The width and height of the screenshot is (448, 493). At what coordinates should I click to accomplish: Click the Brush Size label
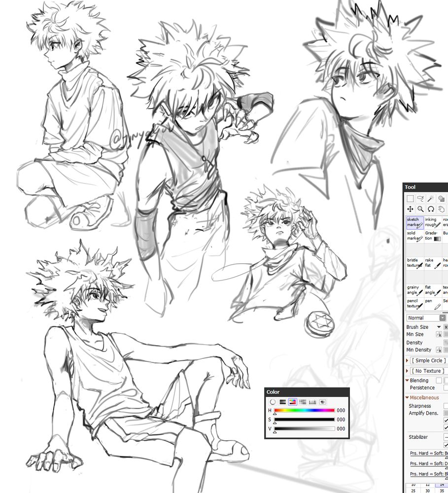417,327
